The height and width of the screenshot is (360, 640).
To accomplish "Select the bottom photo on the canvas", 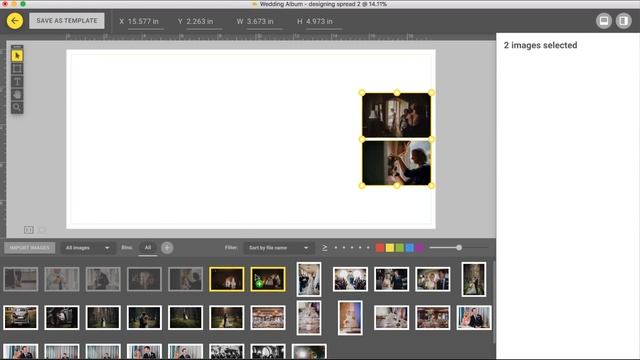I will pyautogui.click(x=396, y=163).
